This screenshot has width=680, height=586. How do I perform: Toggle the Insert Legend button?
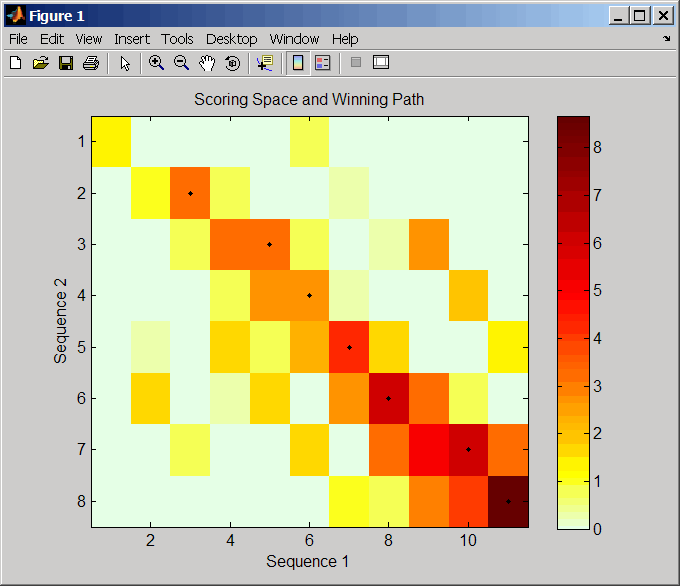(x=323, y=63)
